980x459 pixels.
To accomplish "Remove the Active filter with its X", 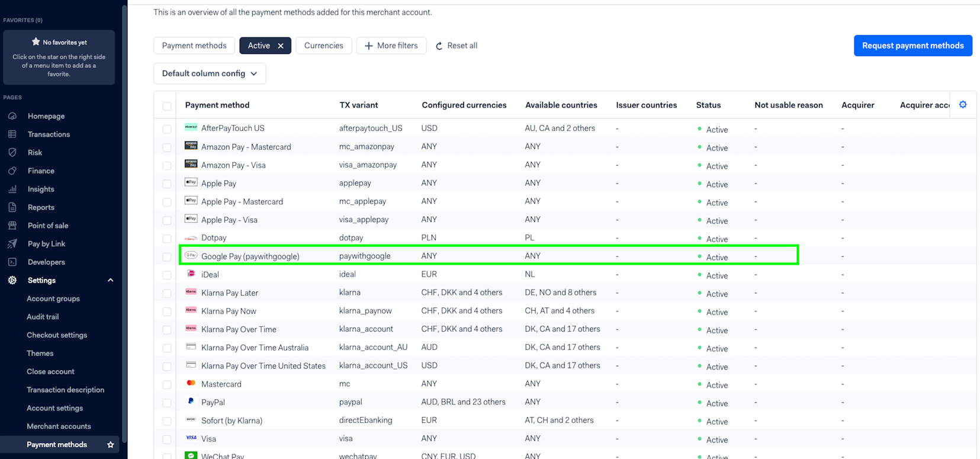I will [281, 46].
